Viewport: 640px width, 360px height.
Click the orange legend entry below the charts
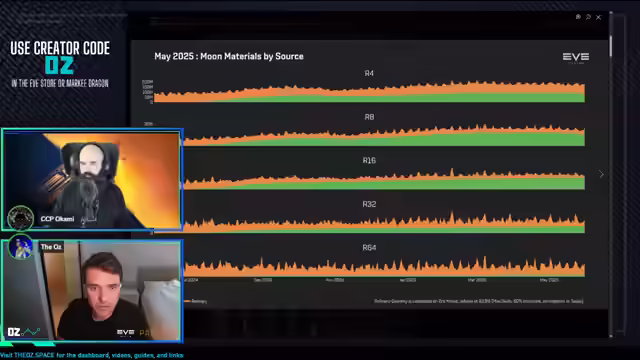[x=195, y=301]
